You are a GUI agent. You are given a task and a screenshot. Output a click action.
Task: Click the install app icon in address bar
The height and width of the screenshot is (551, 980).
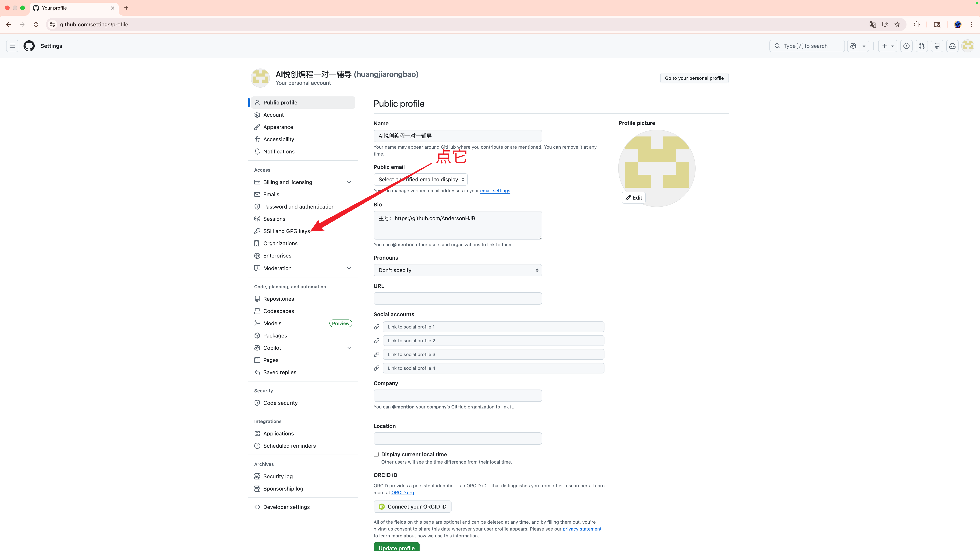885,24
